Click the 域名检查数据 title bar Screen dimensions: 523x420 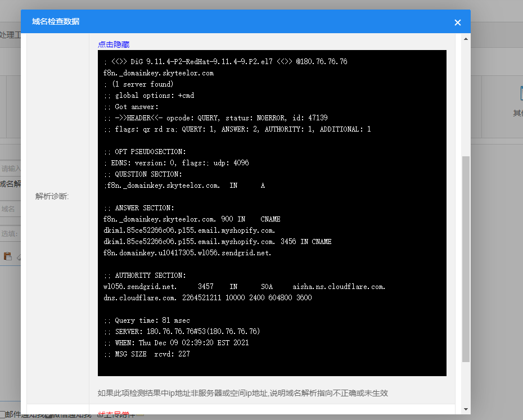(225, 22)
